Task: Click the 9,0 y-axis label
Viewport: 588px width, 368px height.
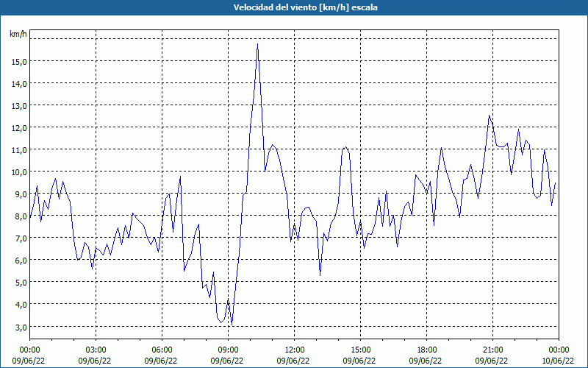Action: [x=21, y=194]
